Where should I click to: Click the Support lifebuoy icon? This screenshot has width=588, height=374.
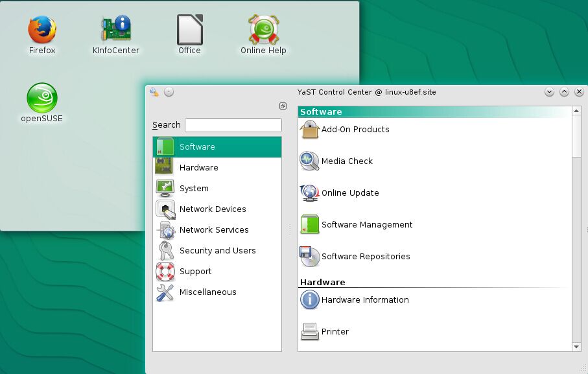click(165, 272)
